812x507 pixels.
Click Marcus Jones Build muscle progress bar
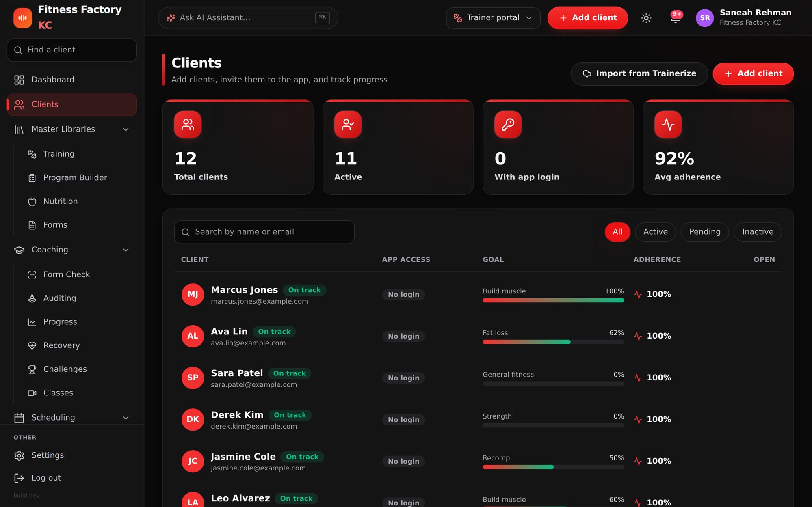pos(553,300)
